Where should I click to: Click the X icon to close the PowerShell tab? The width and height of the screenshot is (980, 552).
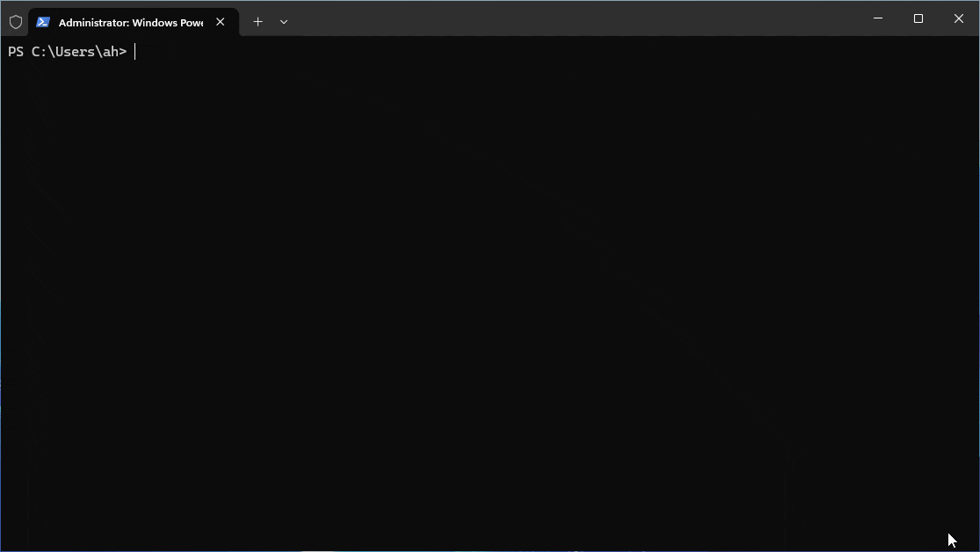pyautogui.click(x=220, y=21)
